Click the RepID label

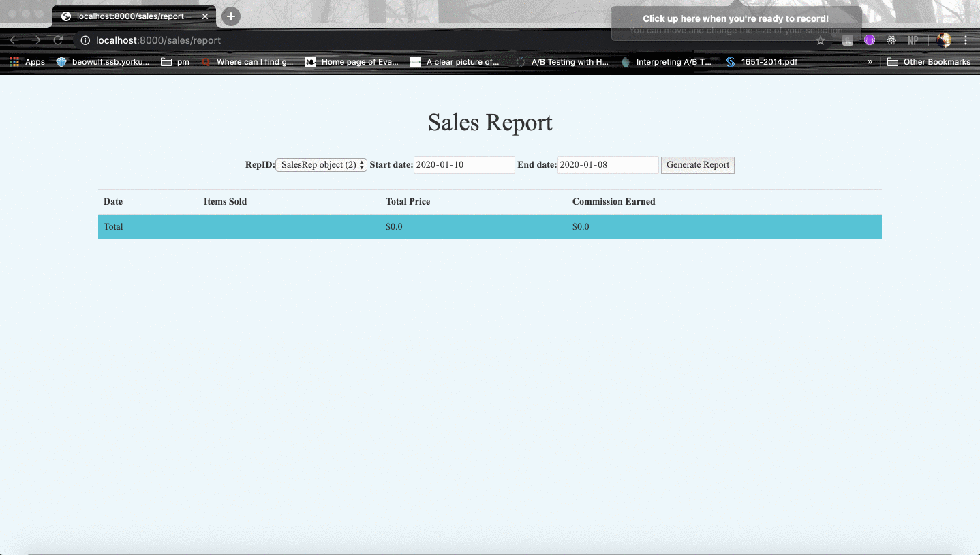260,165
